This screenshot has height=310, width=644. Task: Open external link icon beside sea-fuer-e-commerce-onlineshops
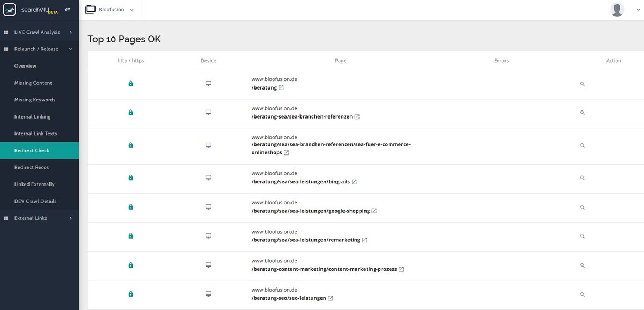click(x=287, y=153)
